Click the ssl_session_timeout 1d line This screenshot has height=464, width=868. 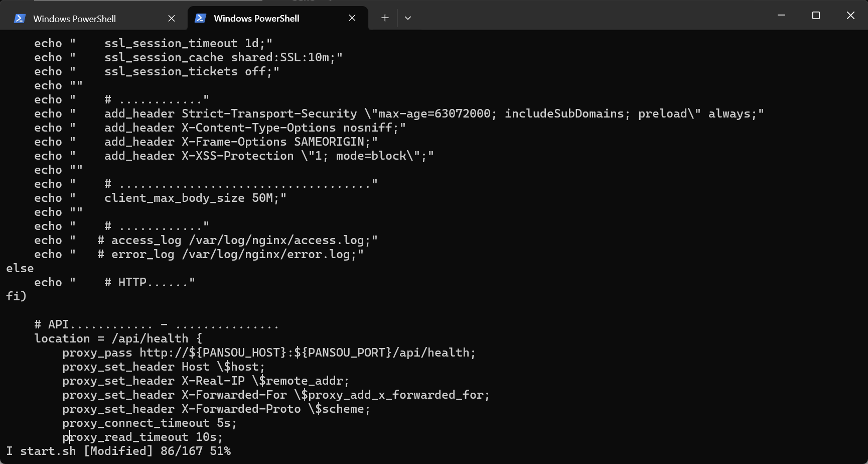click(x=151, y=43)
